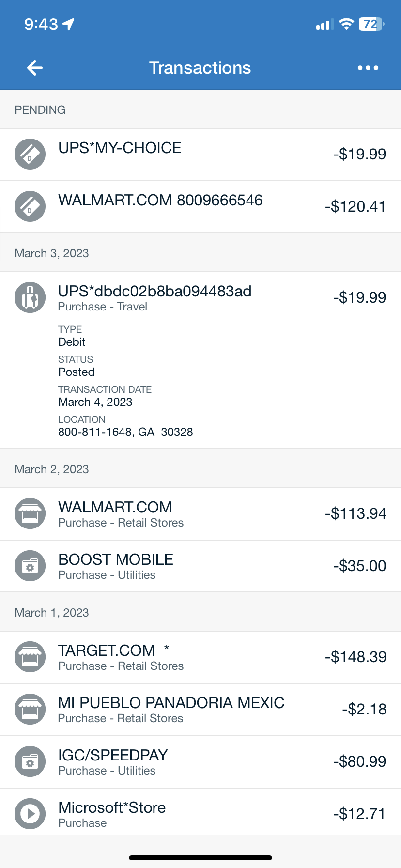Tap the card icon next to WALMART.COM 8009666546
Viewport: 401px width, 868px height.
pyautogui.click(x=30, y=207)
